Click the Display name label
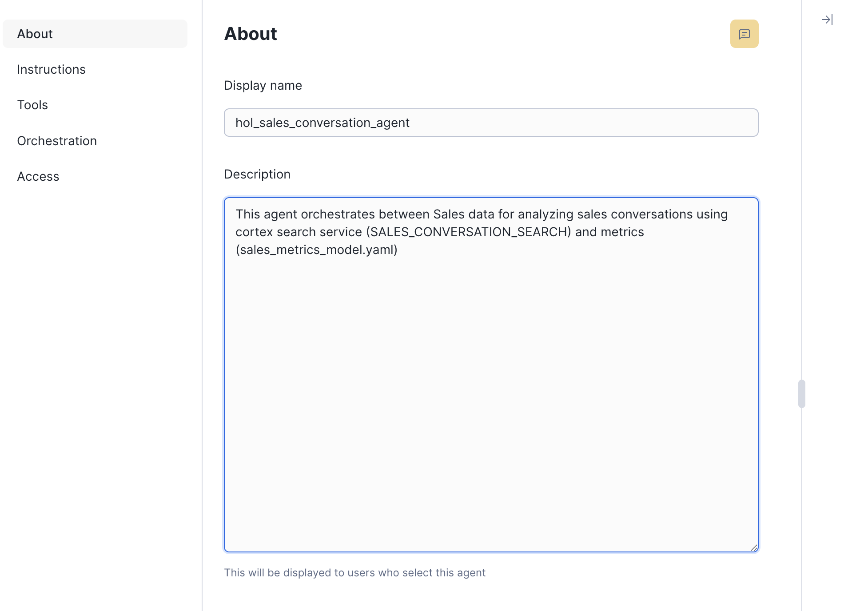Screen dimensions: 868x611 pyautogui.click(x=263, y=85)
